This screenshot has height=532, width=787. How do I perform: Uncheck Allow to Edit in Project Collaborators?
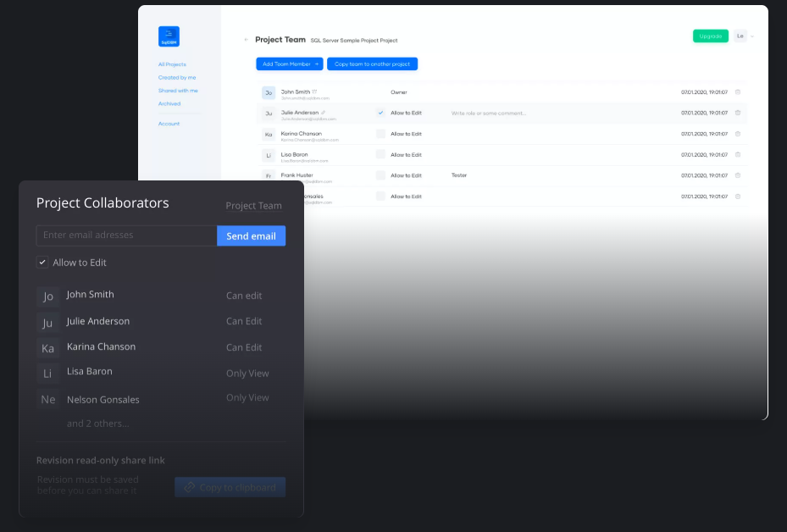[x=42, y=263]
